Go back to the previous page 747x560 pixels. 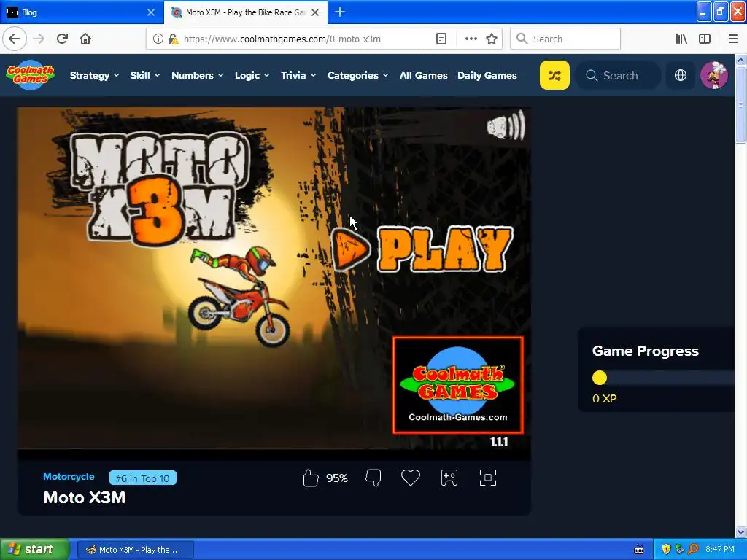(x=15, y=39)
